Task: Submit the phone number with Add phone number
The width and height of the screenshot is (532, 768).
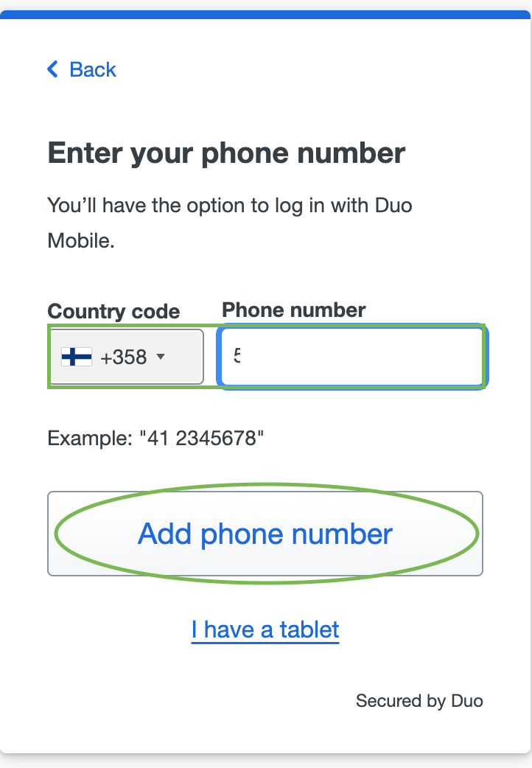Action: pyautogui.click(x=265, y=534)
